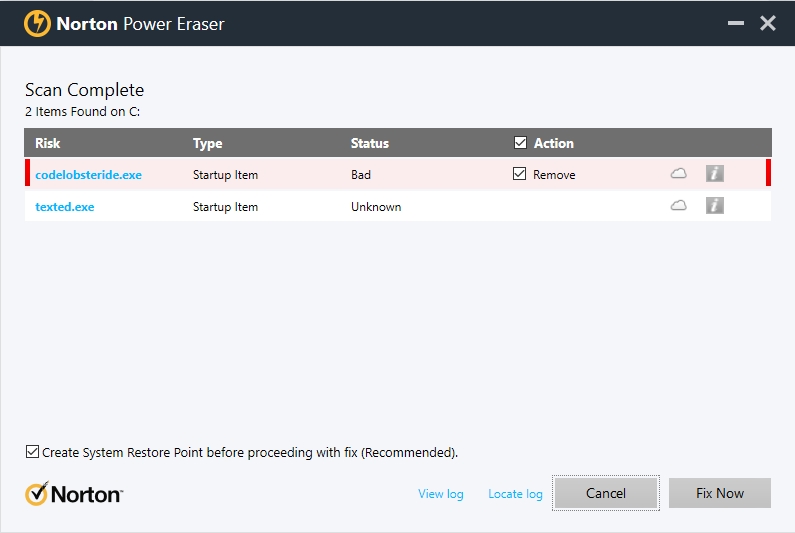Click the Norton checkmark logo at bottom
Screen dimensions: 795x533
(x=74, y=494)
